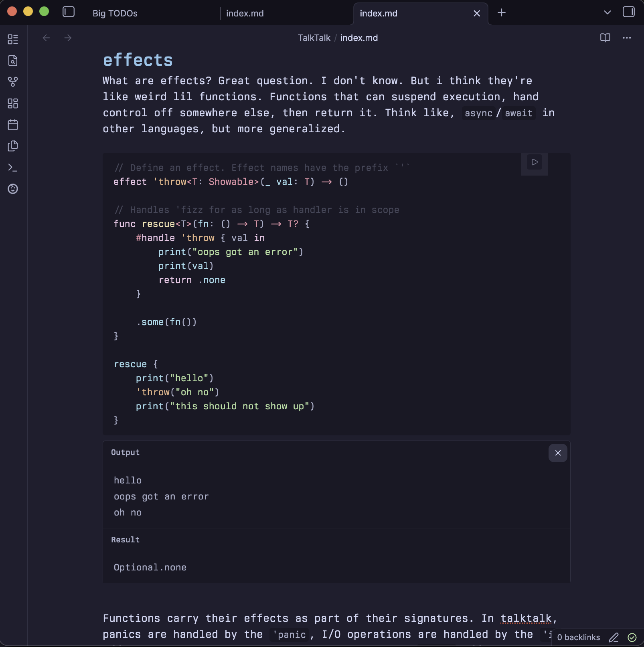This screenshot has height=647, width=644.
Task: Click sync status checkmark icon
Action: coord(632,637)
